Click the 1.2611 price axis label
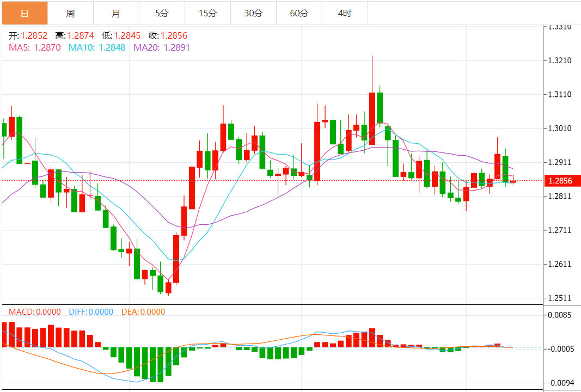The width and height of the screenshot is (581, 392). [x=560, y=264]
